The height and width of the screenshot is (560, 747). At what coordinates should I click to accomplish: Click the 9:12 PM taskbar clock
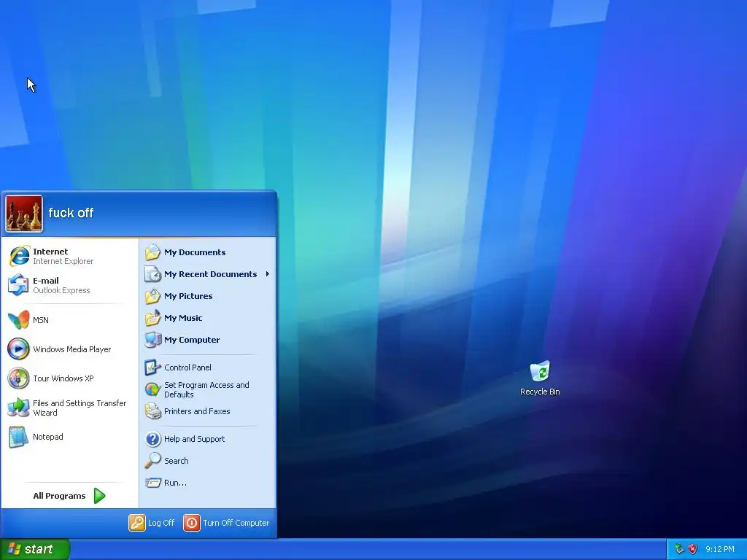(720, 549)
